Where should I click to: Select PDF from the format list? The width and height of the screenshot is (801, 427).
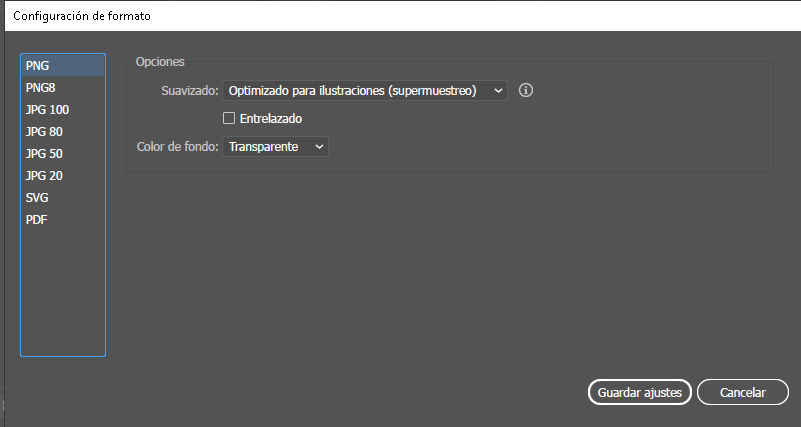coord(63,220)
